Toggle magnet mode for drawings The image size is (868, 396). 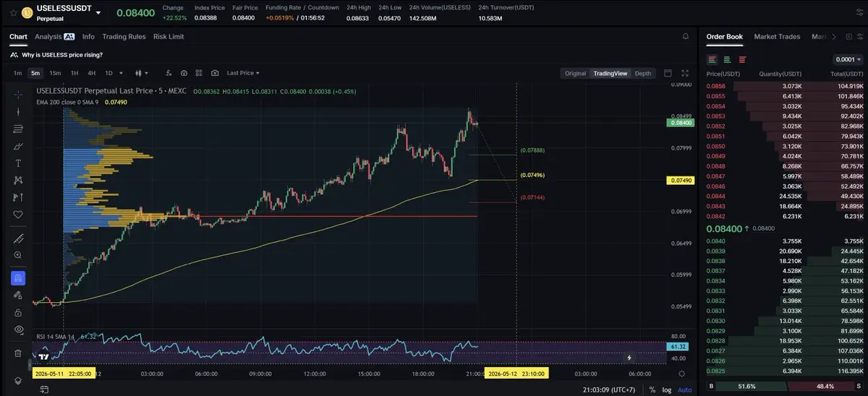[18, 277]
